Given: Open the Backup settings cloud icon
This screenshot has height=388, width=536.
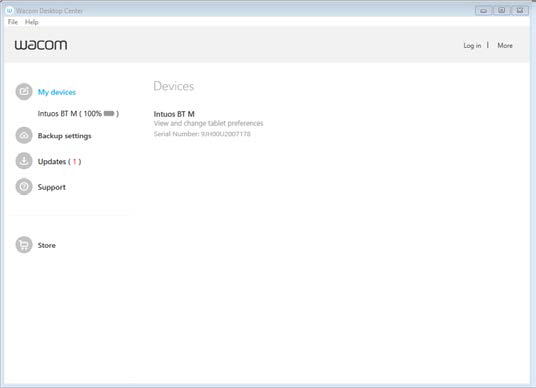Looking at the screenshot, I should [24, 135].
